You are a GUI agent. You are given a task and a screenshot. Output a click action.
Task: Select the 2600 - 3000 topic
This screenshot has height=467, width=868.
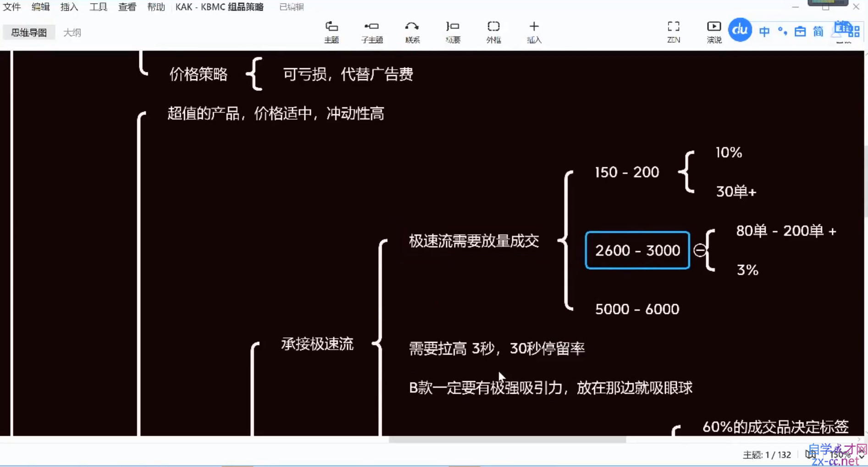click(x=637, y=250)
